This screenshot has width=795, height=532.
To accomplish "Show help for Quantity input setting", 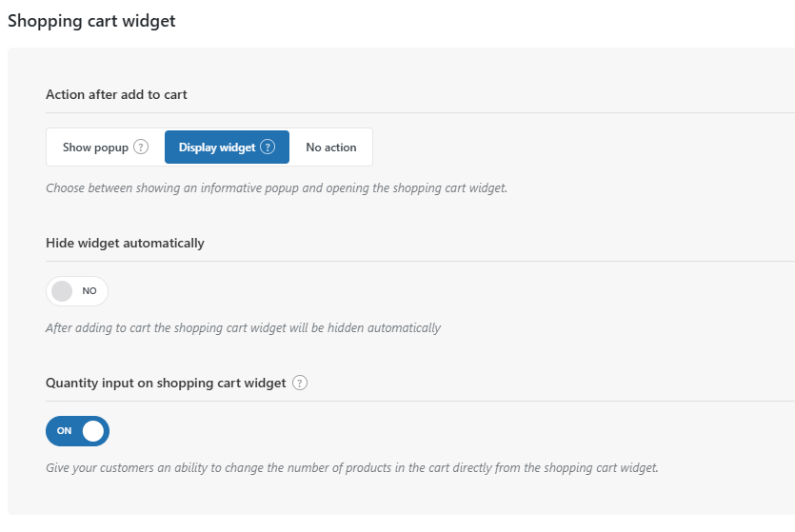I will click(x=300, y=383).
